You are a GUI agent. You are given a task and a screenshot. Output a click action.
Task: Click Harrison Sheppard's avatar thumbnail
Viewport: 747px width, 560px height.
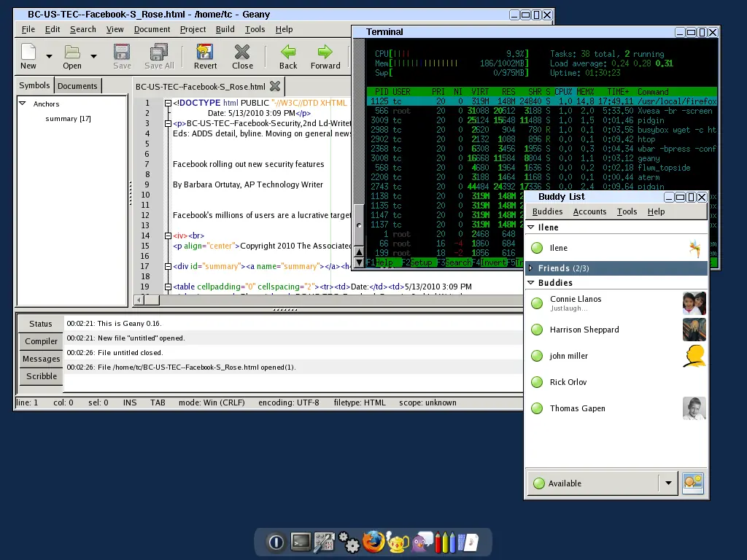click(694, 330)
